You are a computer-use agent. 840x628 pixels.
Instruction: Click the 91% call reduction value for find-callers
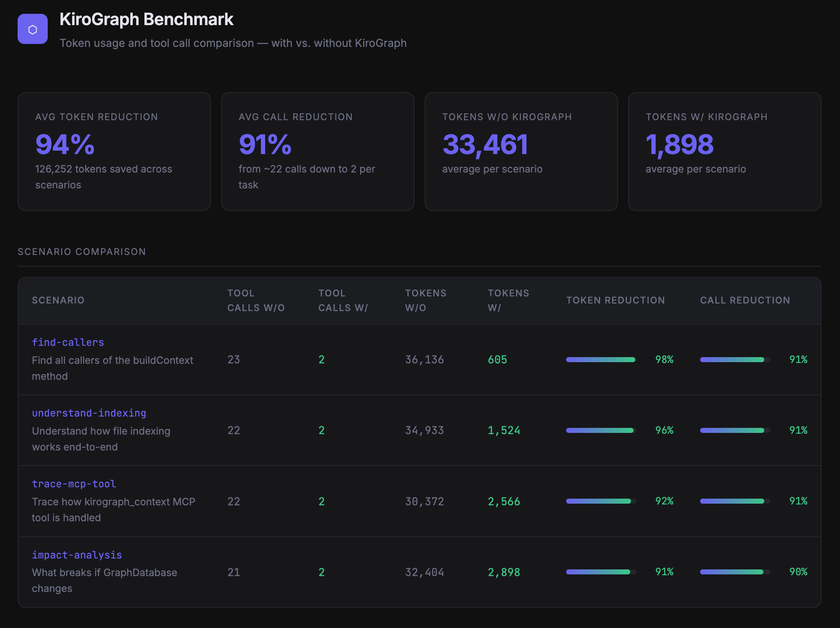[799, 360]
